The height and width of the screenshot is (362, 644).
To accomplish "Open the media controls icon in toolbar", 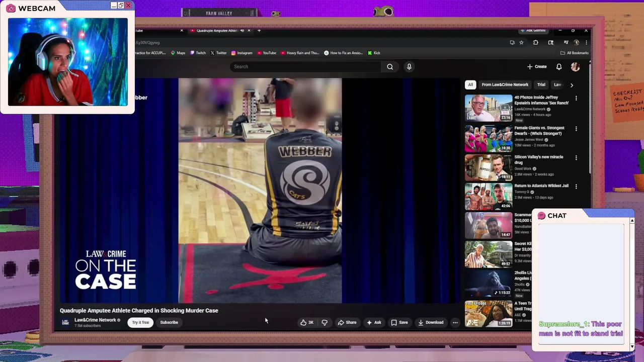I will (566, 43).
